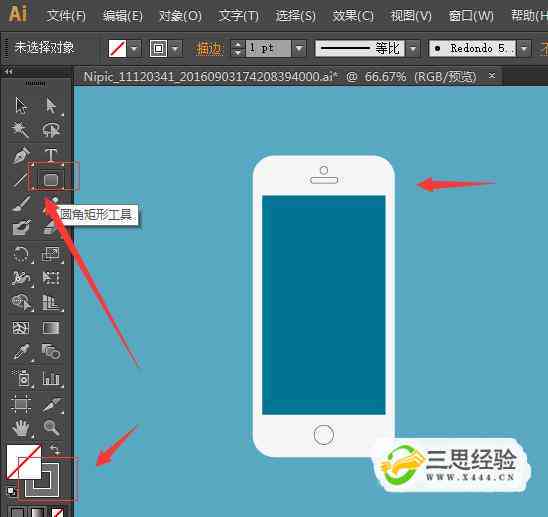The image size is (548, 517).
Task: Open the stroke weight dropdown
Action: 300,48
